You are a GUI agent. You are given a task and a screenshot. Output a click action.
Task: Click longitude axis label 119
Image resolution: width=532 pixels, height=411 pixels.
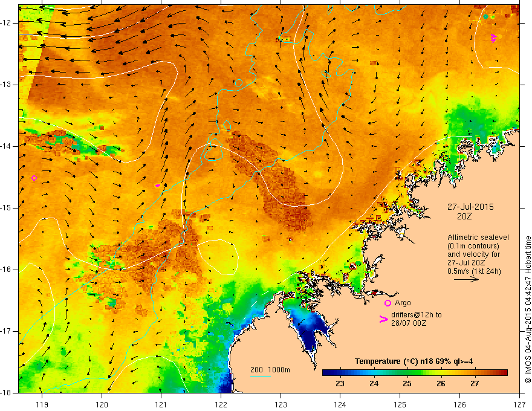[x=42, y=404]
